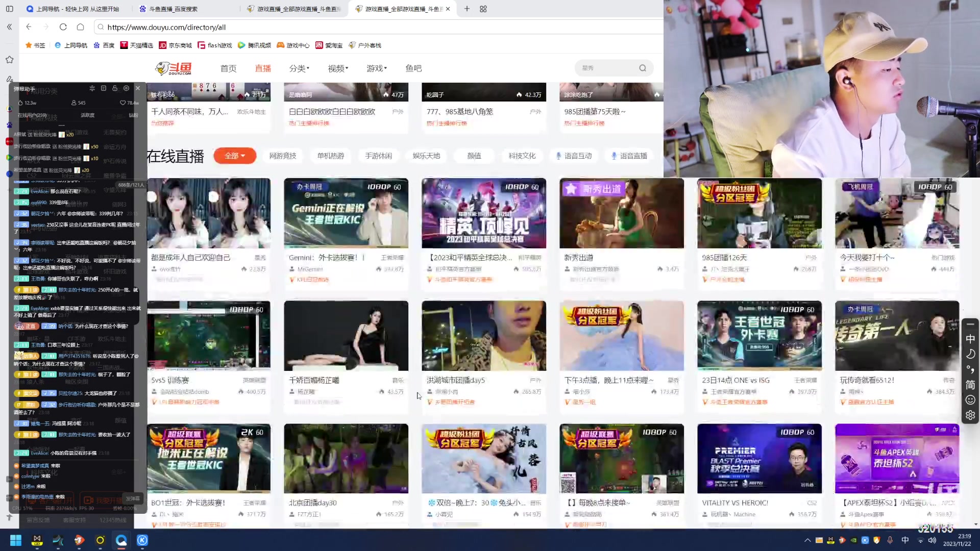Reload the page with browser refresh icon
980x551 pixels.
coord(63,27)
